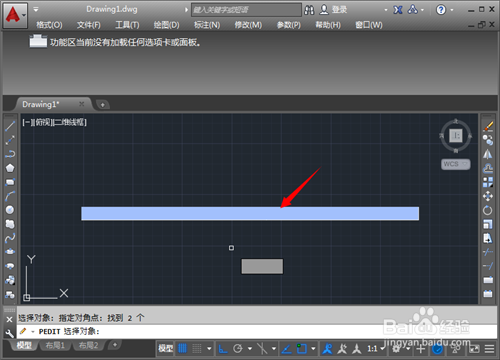Viewport: 500px width, 360px height.
Task: Open the 格式(O) menu
Action: tap(49, 25)
